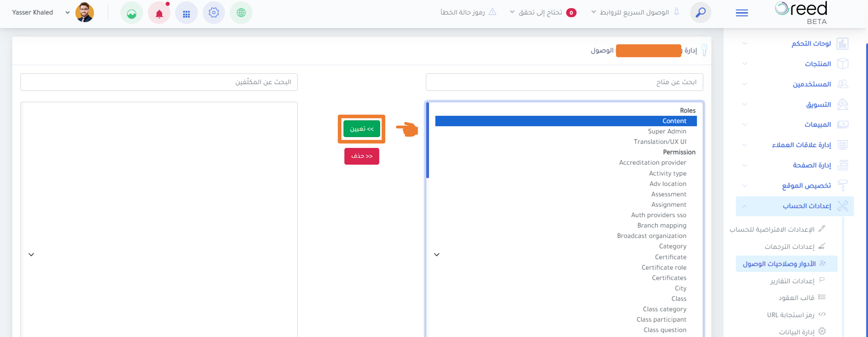Open the تحتاج إلى تحقق dropdown
868x337 pixels.
(543, 12)
